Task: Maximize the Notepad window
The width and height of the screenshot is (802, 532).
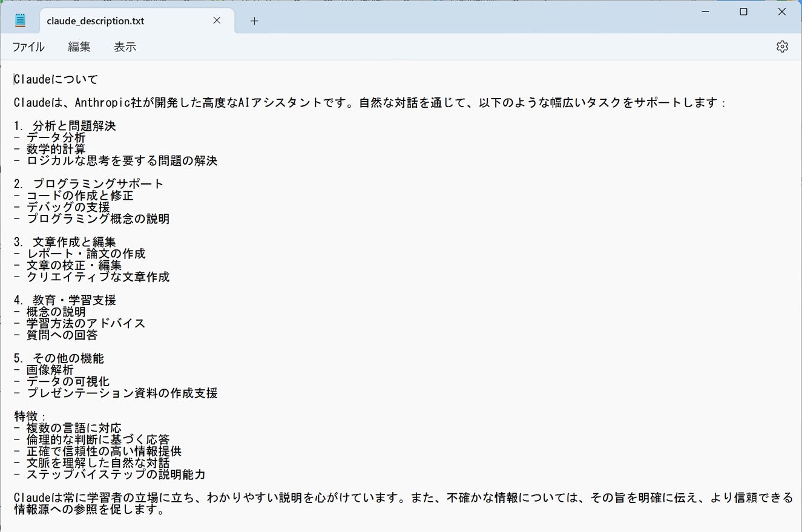Action: [743, 11]
